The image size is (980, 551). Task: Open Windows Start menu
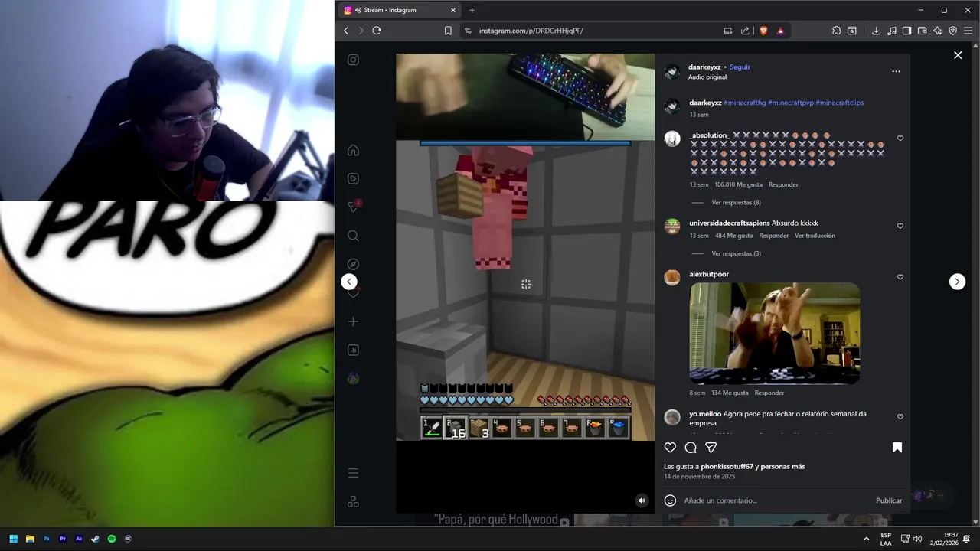click(13, 539)
